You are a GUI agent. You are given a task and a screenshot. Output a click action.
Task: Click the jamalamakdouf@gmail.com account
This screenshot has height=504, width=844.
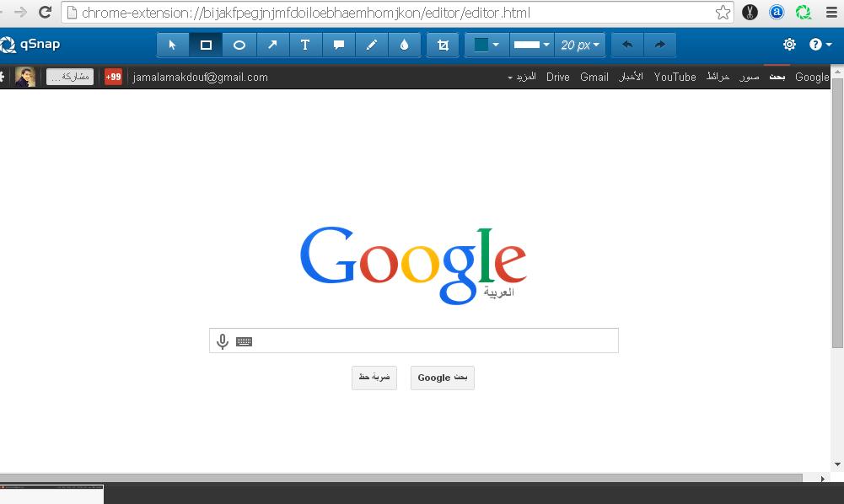(x=200, y=77)
